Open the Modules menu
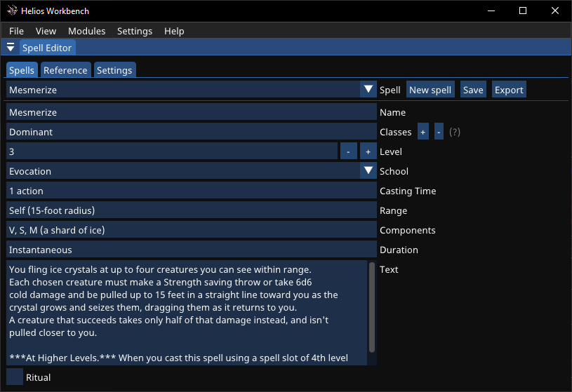Image resolution: width=572 pixels, height=392 pixels. click(86, 31)
